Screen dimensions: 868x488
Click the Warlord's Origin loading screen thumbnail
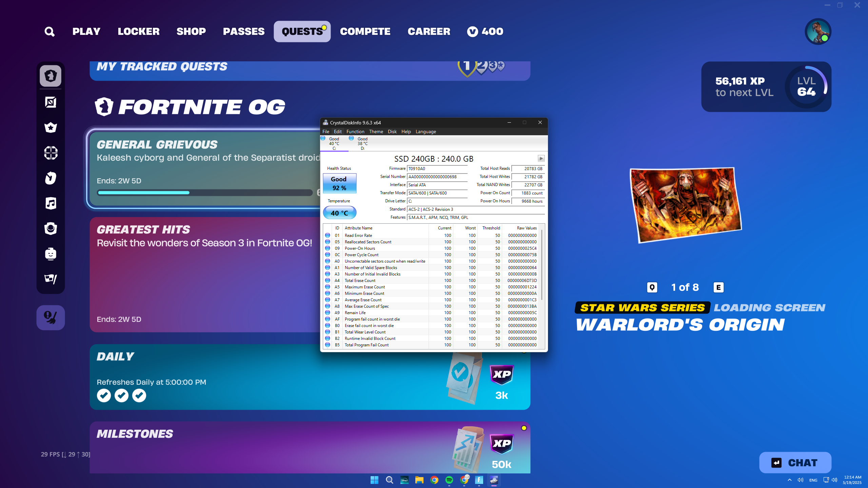[686, 205]
